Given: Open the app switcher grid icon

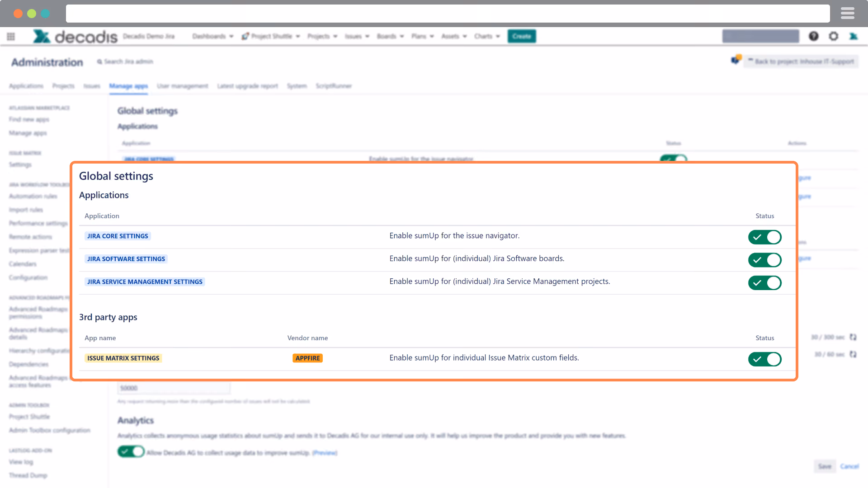Looking at the screenshot, I should tap(11, 36).
